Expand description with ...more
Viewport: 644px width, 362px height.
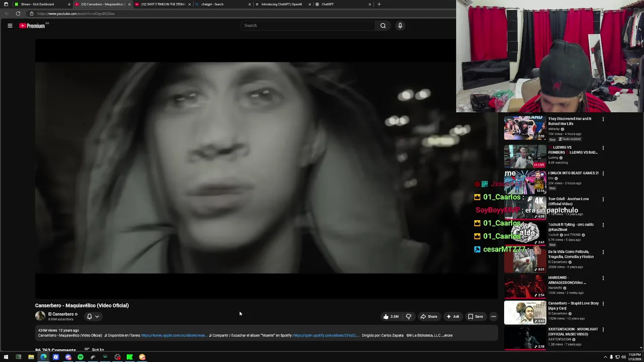[x=447, y=335]
